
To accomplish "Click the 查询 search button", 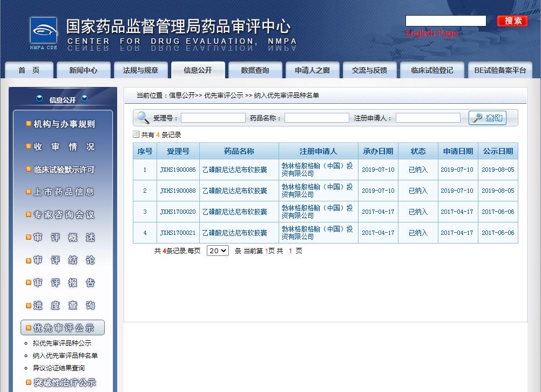I will pyautogui.click(x=488, y=118).
